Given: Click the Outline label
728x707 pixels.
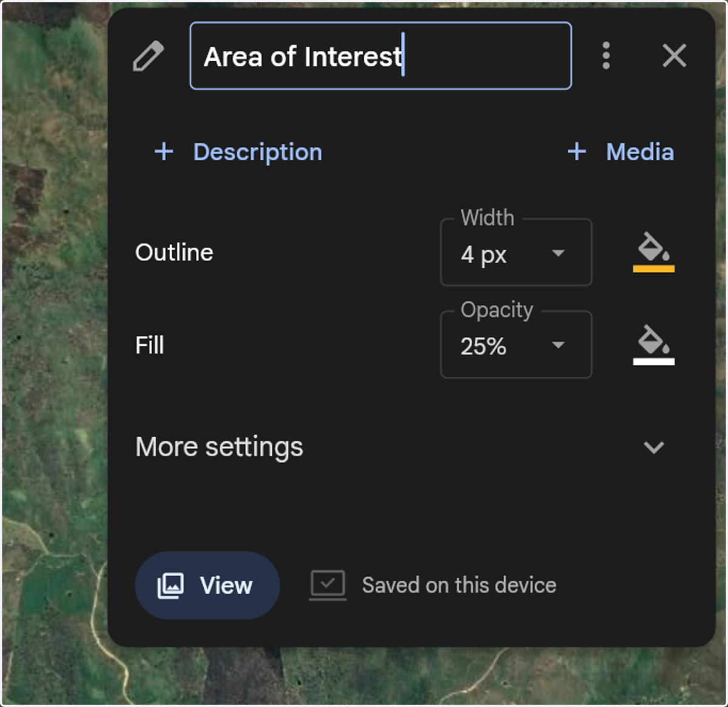Looking at the screenshot, I should (174, 252).
